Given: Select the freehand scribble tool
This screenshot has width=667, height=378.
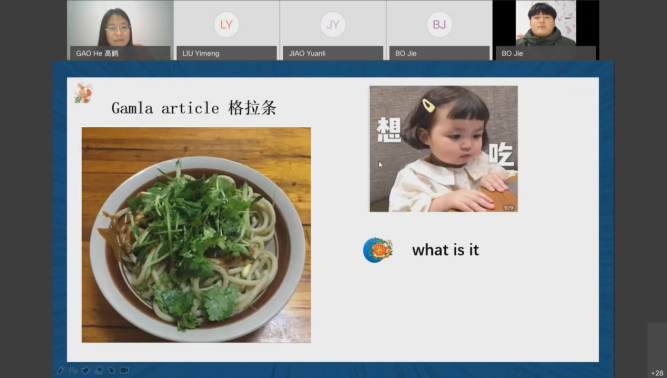Looking at the screenshot, I should pos(73,370).
